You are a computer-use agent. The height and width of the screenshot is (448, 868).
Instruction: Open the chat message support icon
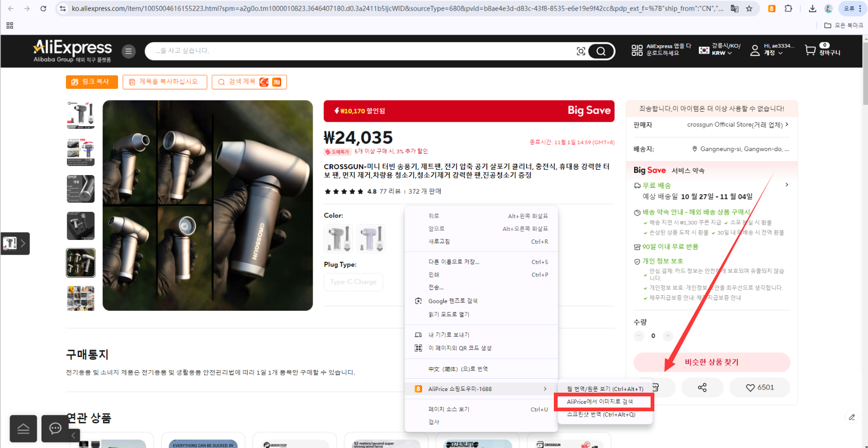(55, 428)
